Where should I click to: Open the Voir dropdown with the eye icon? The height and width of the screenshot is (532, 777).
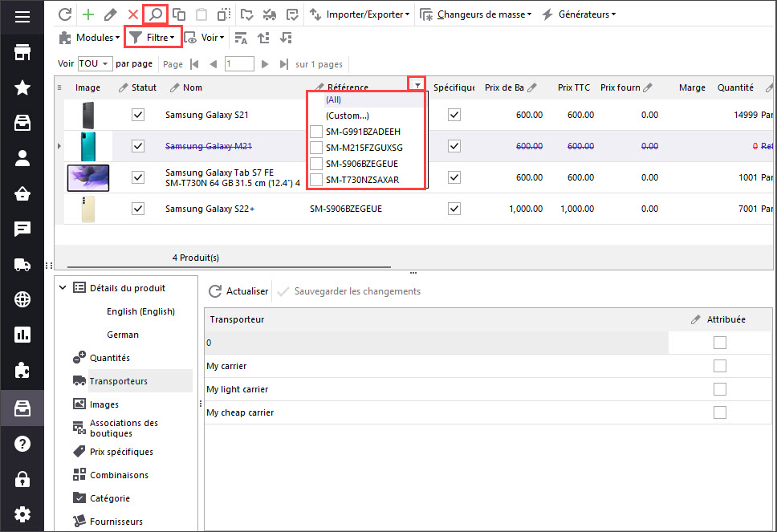(x=204, y=38)
